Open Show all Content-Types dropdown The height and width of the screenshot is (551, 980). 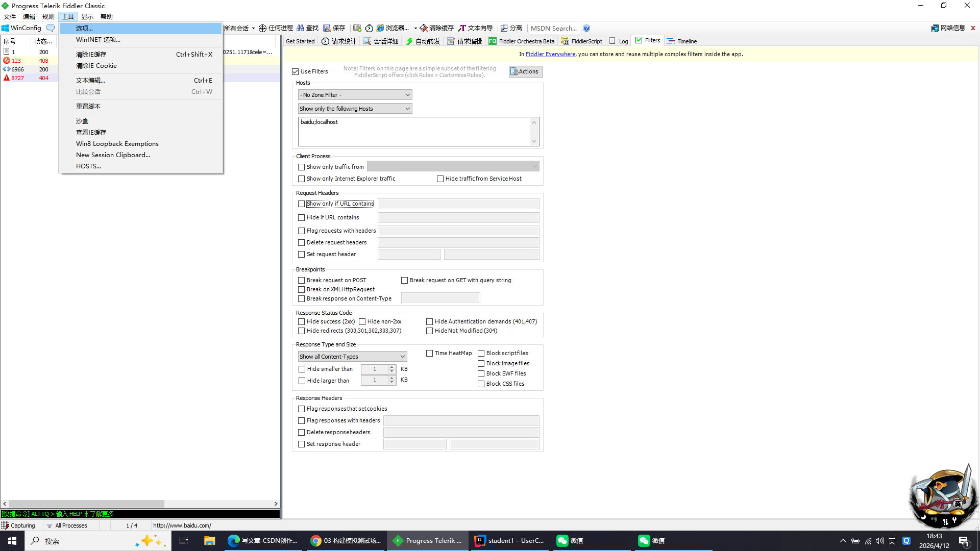point(352,357)
